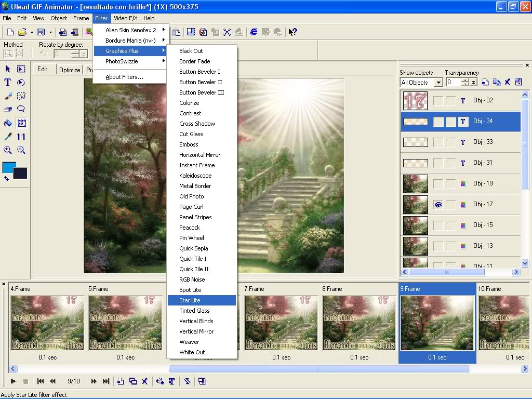Toggle visibility box for Obj - 32
Viewport: 532px width, 399px height.
pos(438,101)
